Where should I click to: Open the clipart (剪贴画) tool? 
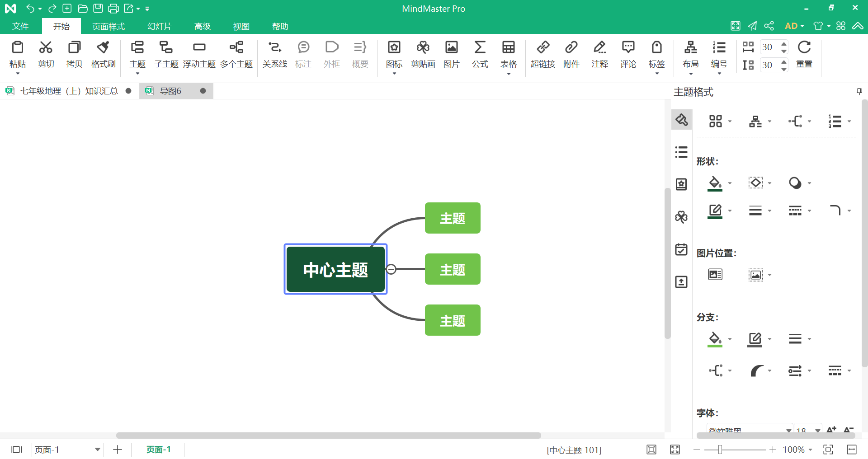point(423,55)
